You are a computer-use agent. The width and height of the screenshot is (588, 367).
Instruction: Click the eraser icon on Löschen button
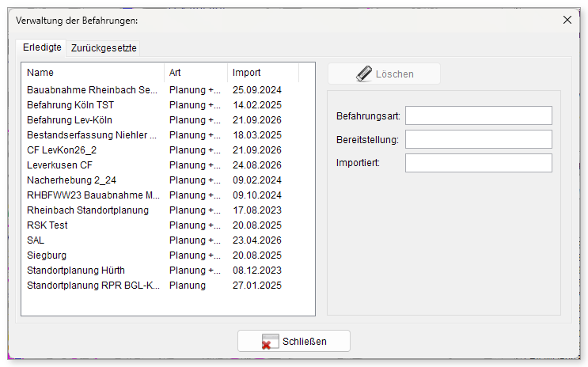364,74
